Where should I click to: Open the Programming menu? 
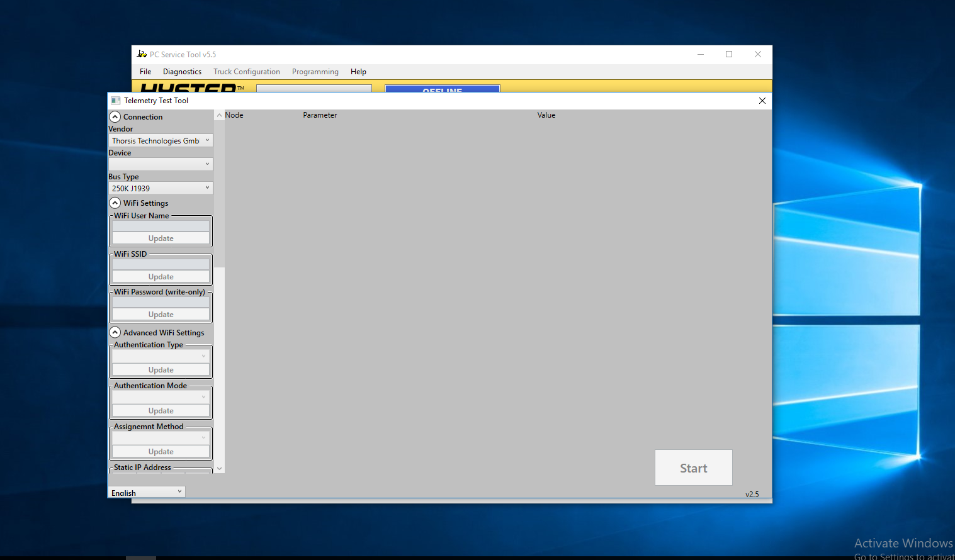point(315,71)
